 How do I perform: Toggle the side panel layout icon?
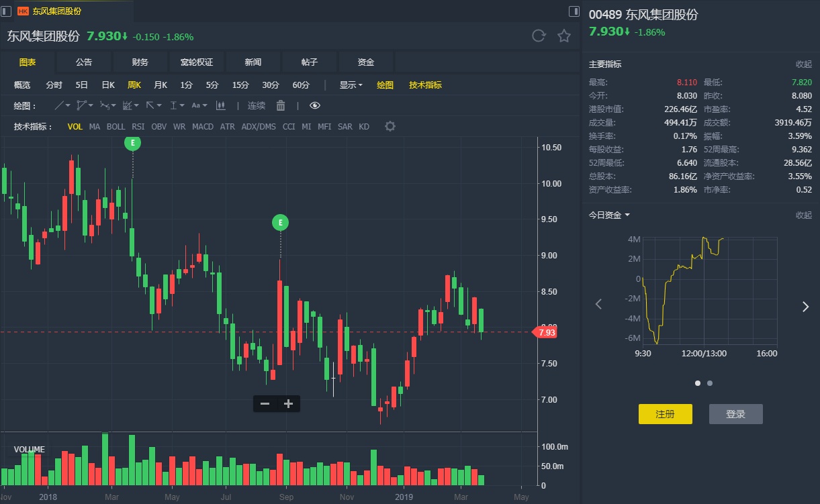coord(574,11)
